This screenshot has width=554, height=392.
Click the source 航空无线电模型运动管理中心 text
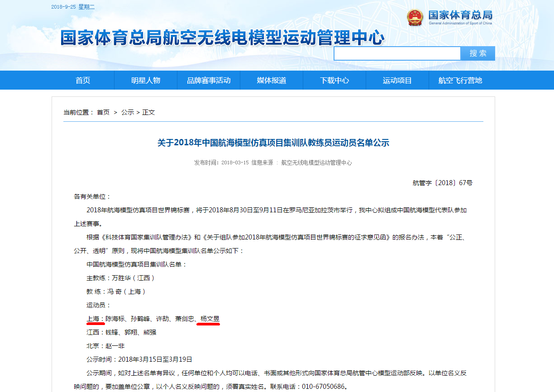316,163
